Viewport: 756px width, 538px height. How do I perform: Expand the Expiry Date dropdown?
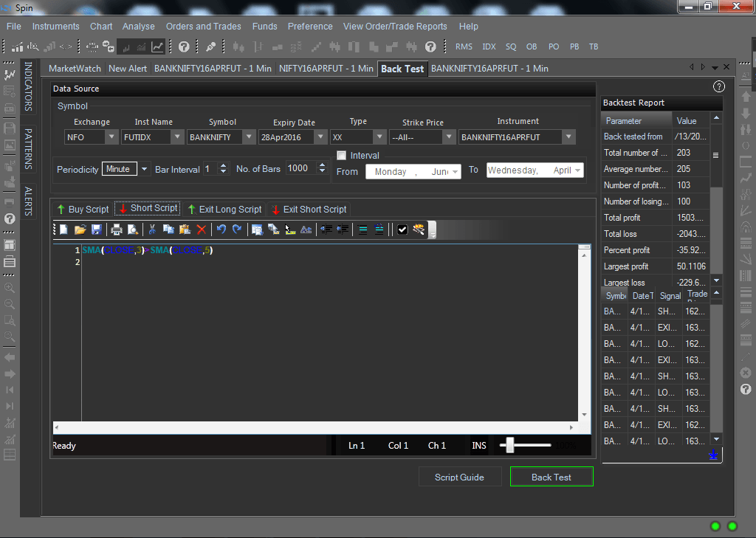[x=320, y=137]
